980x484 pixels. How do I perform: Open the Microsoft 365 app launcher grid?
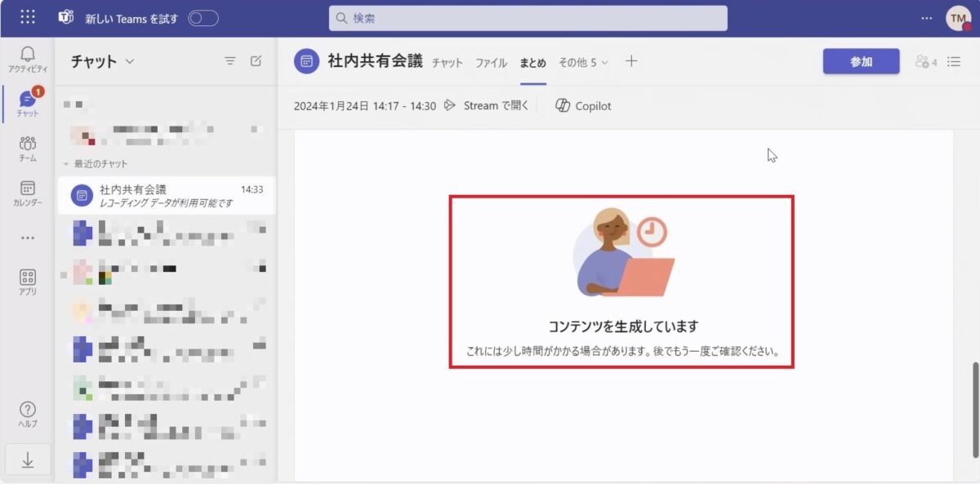pyautogui.click(x=27, y=16)
